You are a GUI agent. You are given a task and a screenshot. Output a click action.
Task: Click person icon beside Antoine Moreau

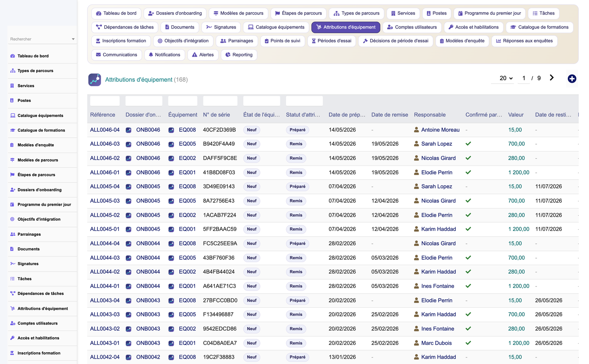point(417,130)
